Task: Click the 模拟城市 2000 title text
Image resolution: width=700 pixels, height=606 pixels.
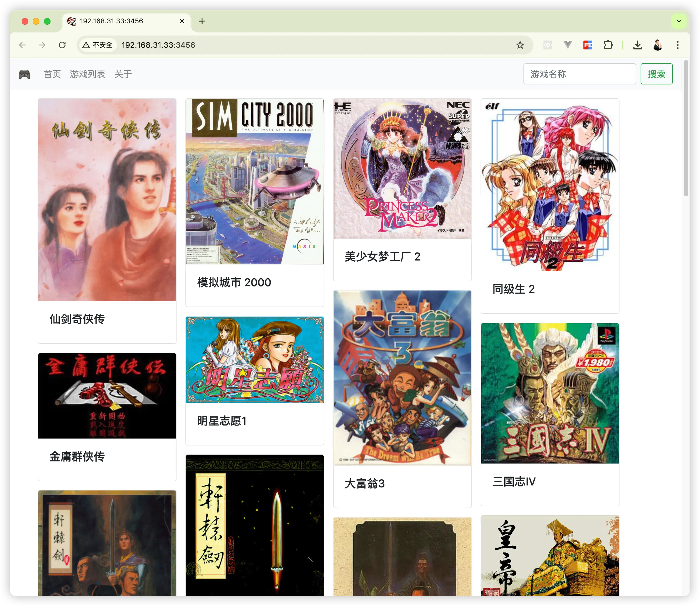Action: pyautogui.click(x=234, y=282)
